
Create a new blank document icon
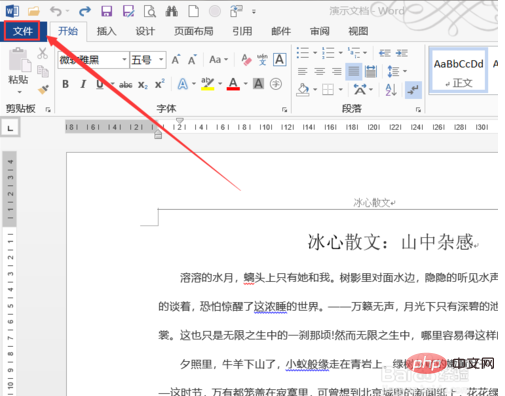pyautogui.click(x=194, y=11)
